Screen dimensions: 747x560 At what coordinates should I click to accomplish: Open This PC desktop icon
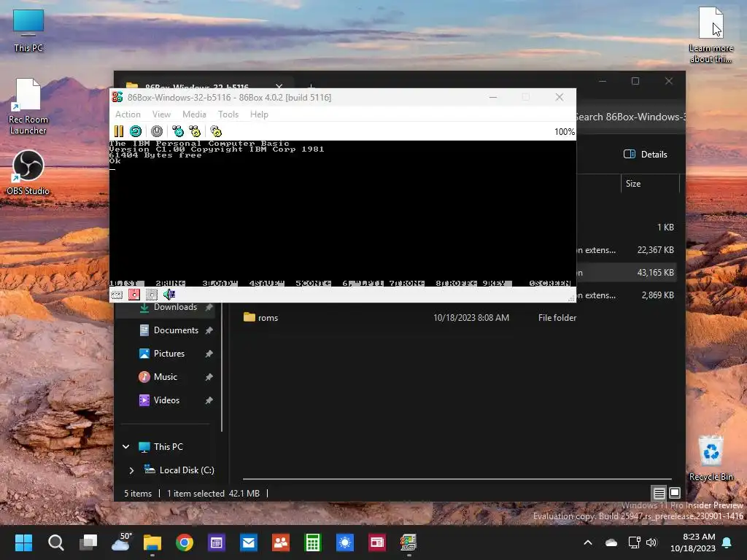(28, 31)
